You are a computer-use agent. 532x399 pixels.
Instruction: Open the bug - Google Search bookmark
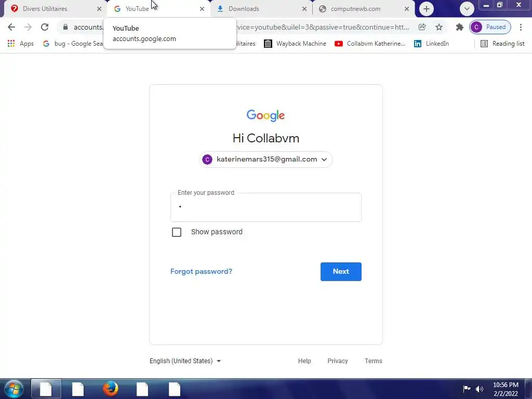(73, 44)
